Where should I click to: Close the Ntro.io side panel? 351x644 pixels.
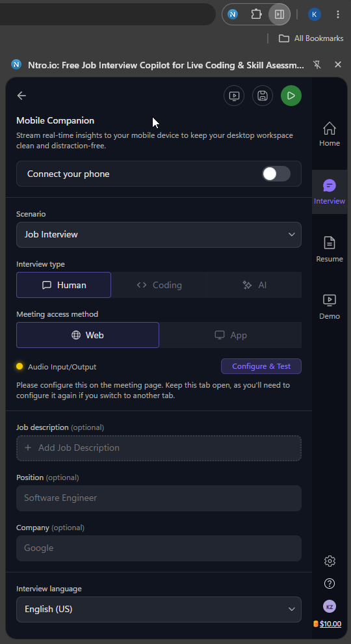(x=338, y=64)
